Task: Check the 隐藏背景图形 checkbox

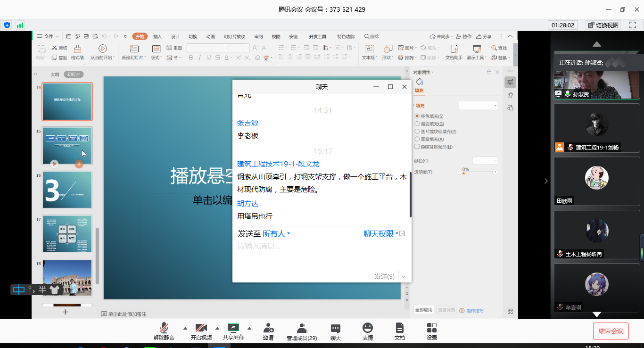Action: (417, 147)
